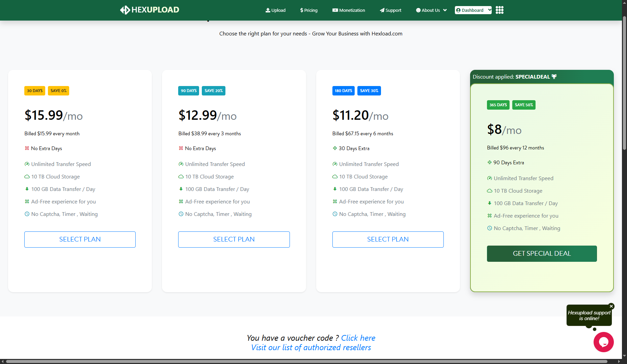Click the 365 DAYS badge
Image resolution: width=627 pixels, height=364 pixels.
click(498, 105)
